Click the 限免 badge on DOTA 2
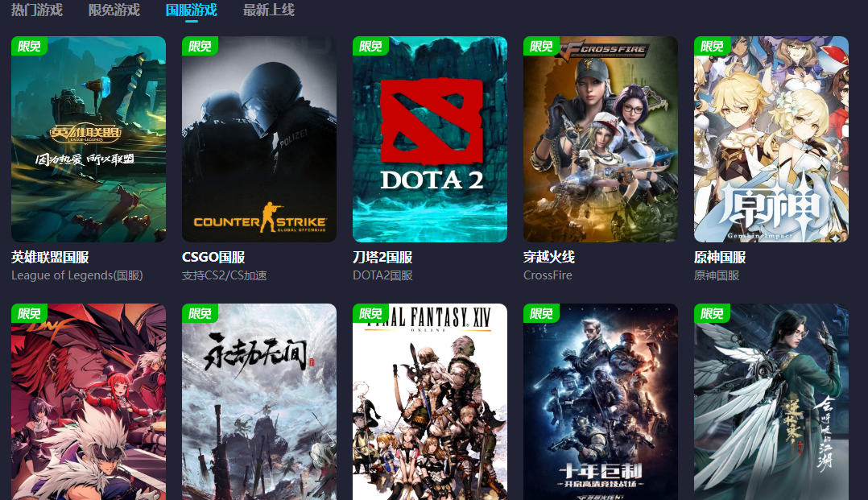The height and width of the screenshot is (500, 868). [x=370, y=46]
